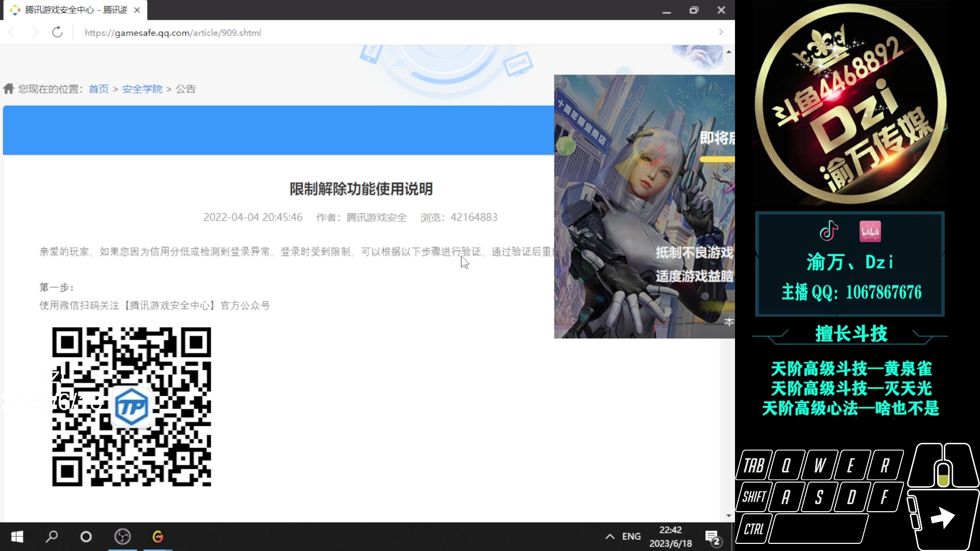Click the E key in the keyboard overlay
The height and width of the screenshot is (551, 980).
point(851,465)
